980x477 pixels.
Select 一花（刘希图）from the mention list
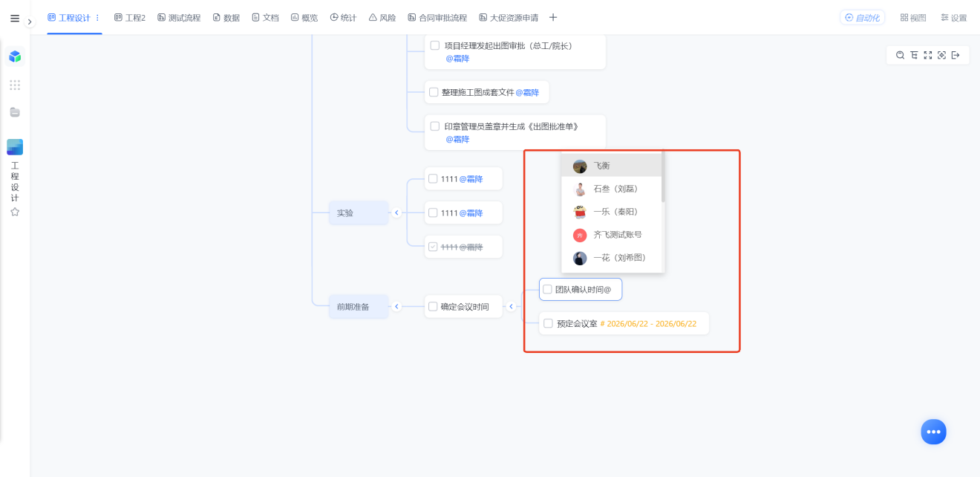tap(612, 258)
